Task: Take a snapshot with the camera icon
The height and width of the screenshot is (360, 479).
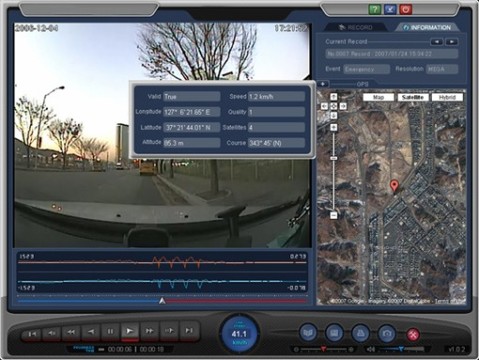Action: click(387, 333)
